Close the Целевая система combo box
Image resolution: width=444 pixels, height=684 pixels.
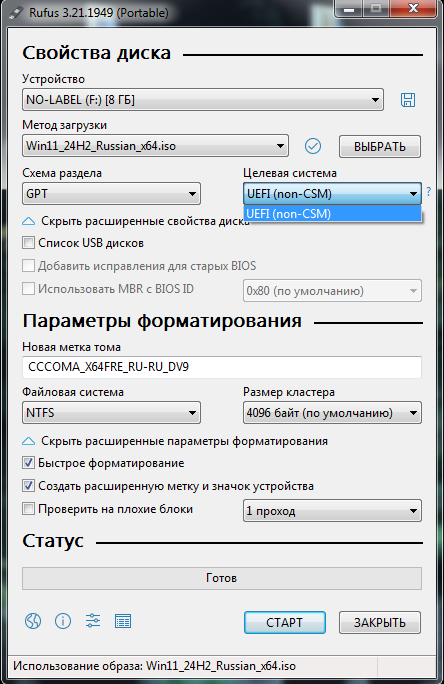(332, 194)
